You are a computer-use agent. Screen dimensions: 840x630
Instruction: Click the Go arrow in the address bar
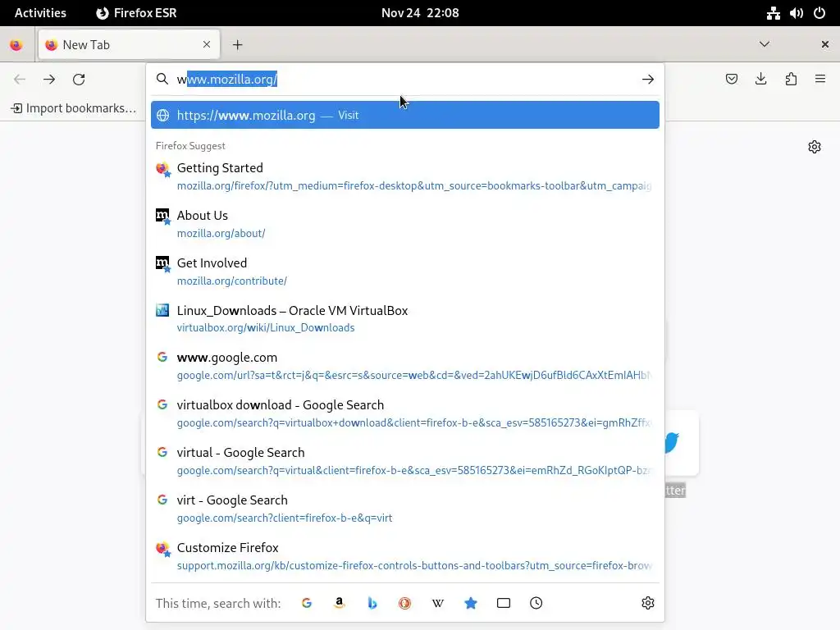pos(648,80)
